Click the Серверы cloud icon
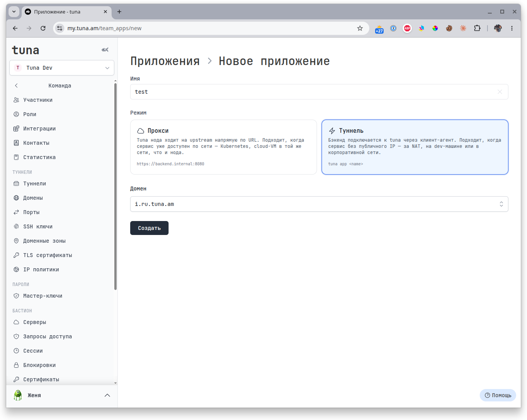Viewport: 527px width, 420px height. [16, 322]
